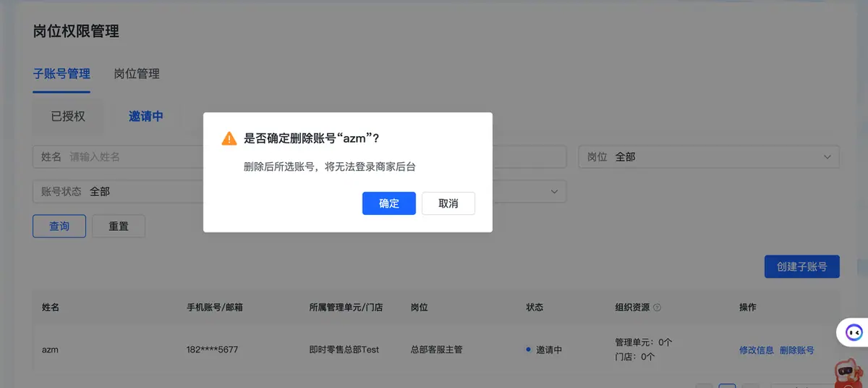Click the 总部客服主管 cell

click(x=436, y=350)
